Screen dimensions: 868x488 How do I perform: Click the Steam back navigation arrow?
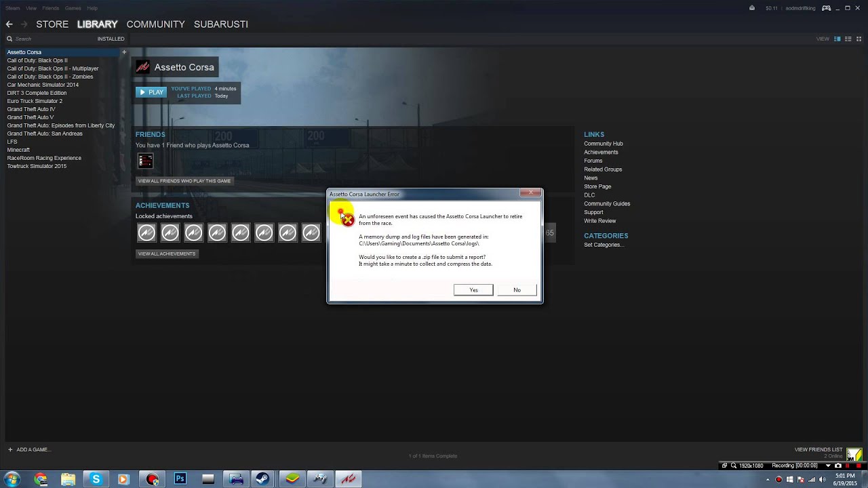9,24
